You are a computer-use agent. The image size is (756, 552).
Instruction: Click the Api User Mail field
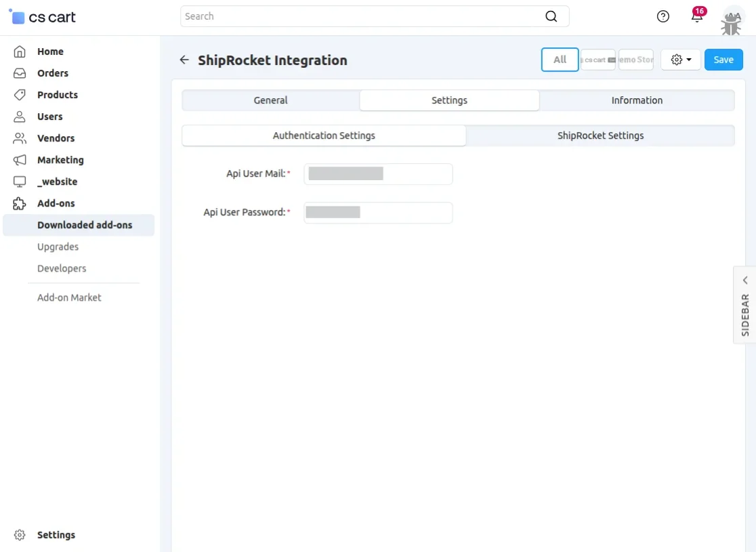[378, 174]
